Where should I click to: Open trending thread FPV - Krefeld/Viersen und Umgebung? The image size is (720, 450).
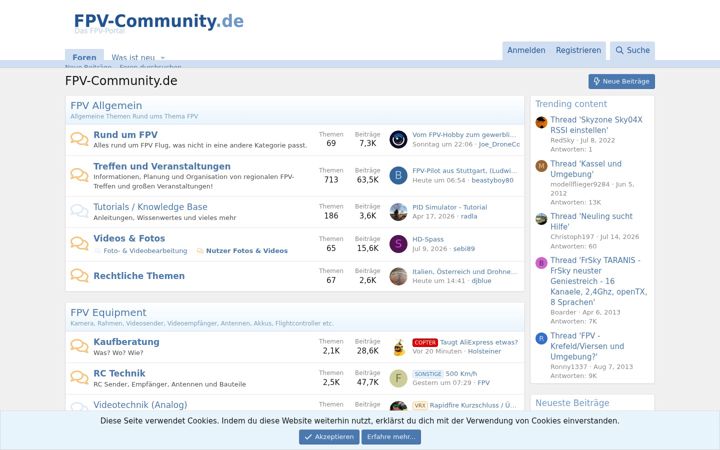[587, 346]
